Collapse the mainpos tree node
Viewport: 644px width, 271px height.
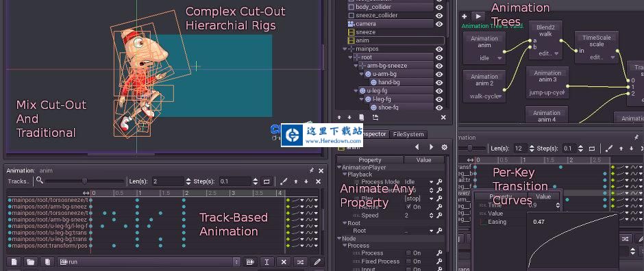coord(345,49)
